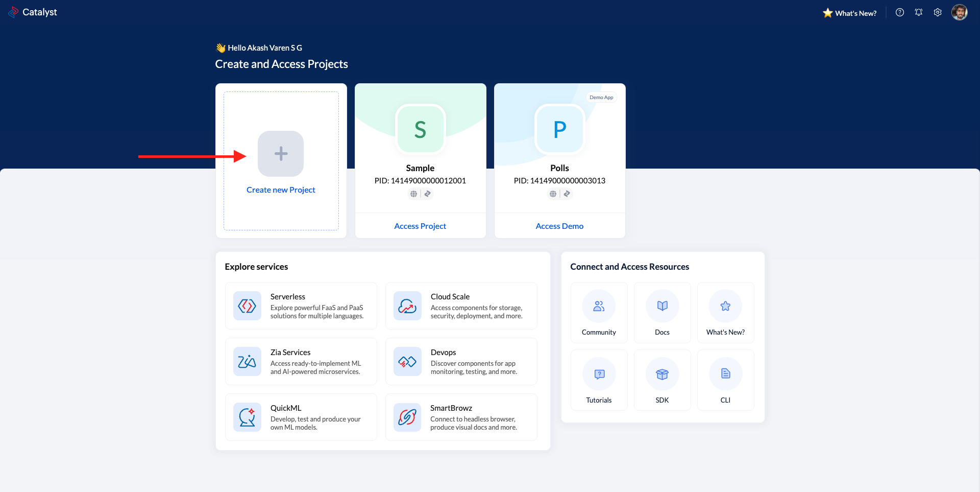This screenshot has height=492, width=980.
Task: Open the help question mark icon
Action: pos(900,13)
